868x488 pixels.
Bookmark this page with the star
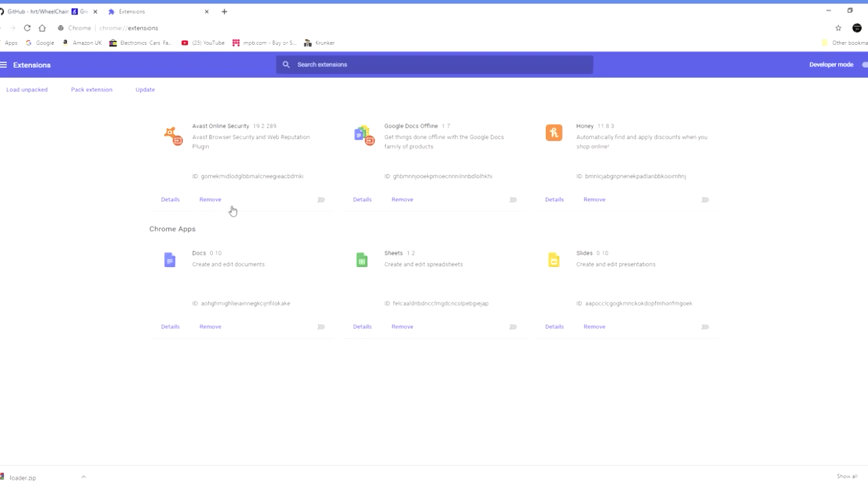pyautogui.click(x=838, y=28)
